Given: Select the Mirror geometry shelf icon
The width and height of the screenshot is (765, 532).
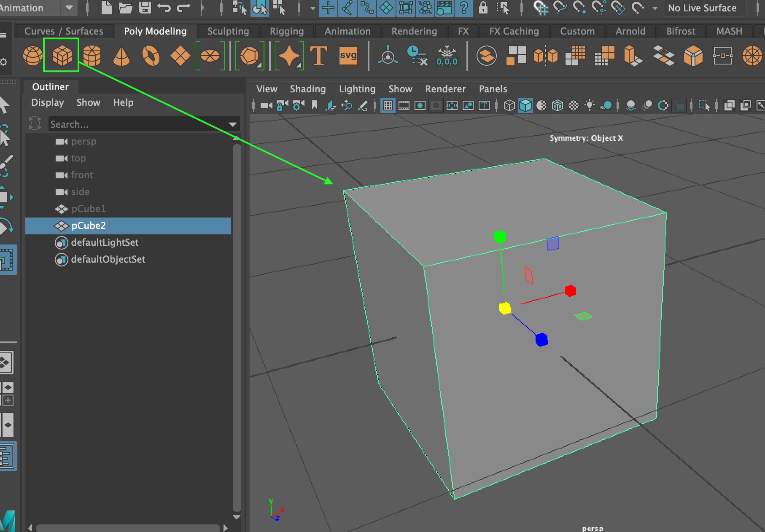Looking at the screenshot, I should click(545, 56).
